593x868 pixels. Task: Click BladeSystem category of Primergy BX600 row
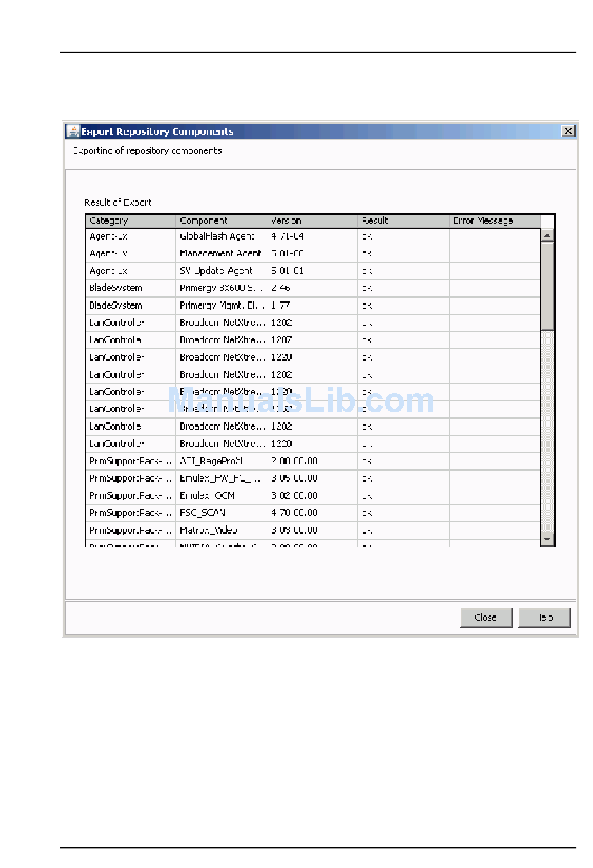click(x=130, y=288)
